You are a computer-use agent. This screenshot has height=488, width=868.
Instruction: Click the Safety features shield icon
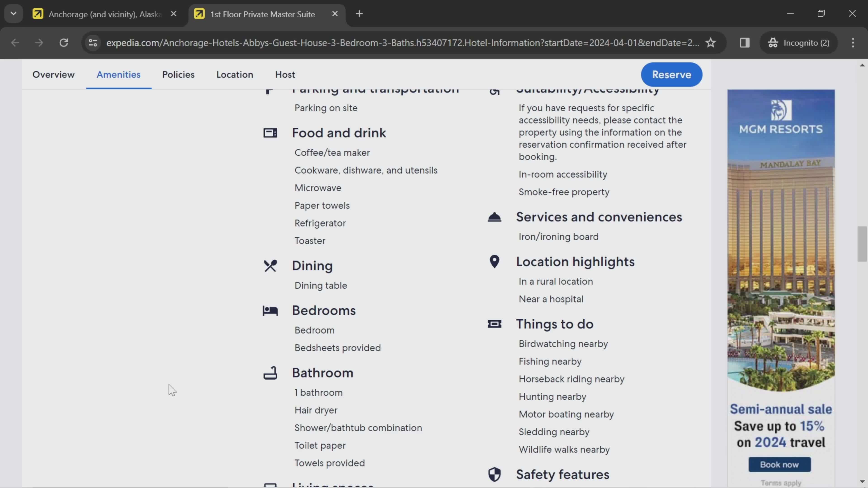(494, 474)
